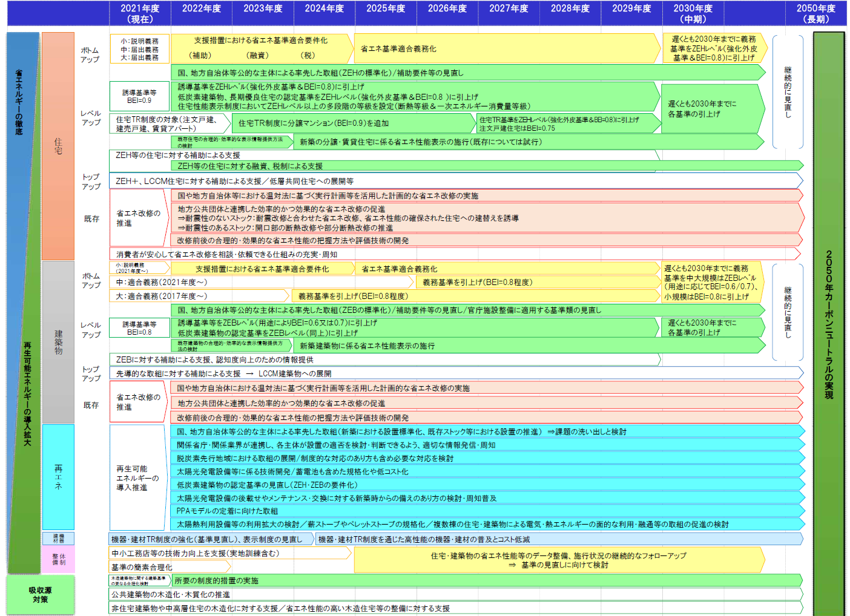Select the cyan 再エネ category block
This screenshot has width=850, height=616.
coord(58,477)
